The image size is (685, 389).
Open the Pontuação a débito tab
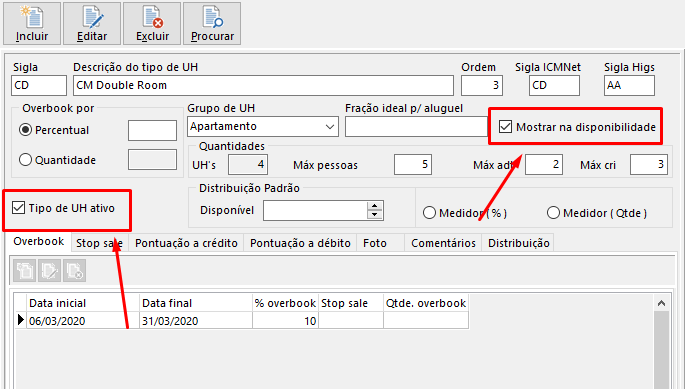(300, 243)
